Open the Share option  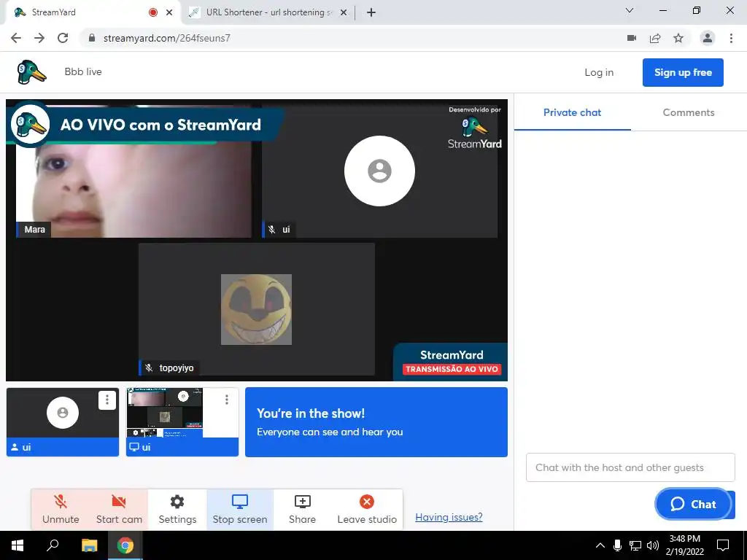tap(302, 509)
